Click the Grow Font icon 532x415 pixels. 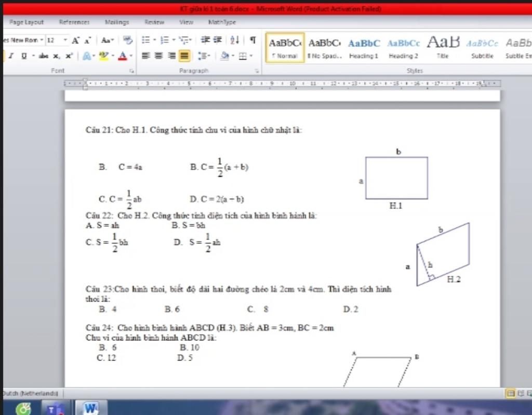[75, 41]
